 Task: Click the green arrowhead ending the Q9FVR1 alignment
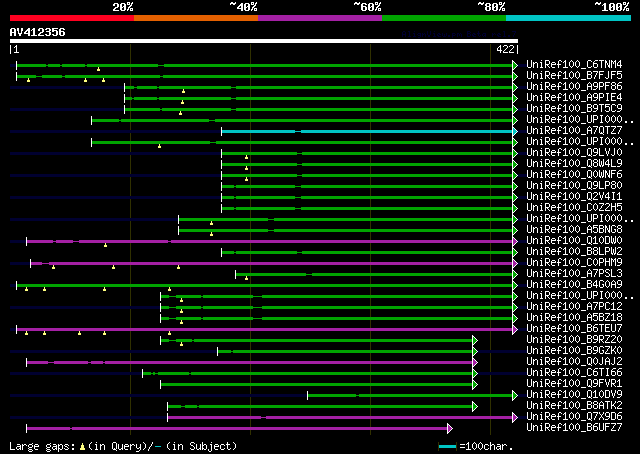pos(475,385)
